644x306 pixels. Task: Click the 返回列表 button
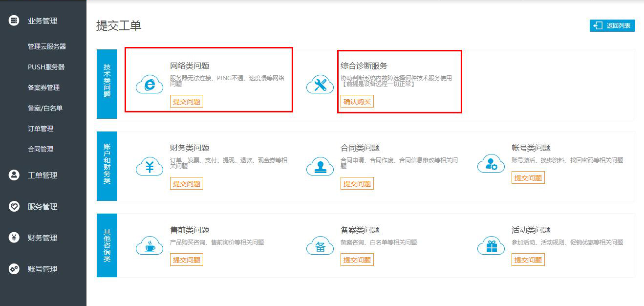(x=612, y=26)
